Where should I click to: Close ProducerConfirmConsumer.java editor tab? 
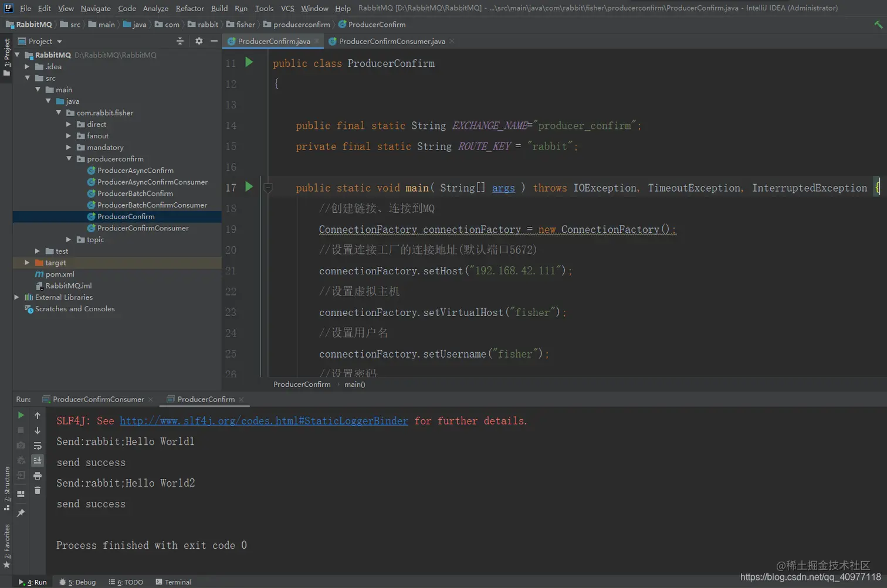452,41
